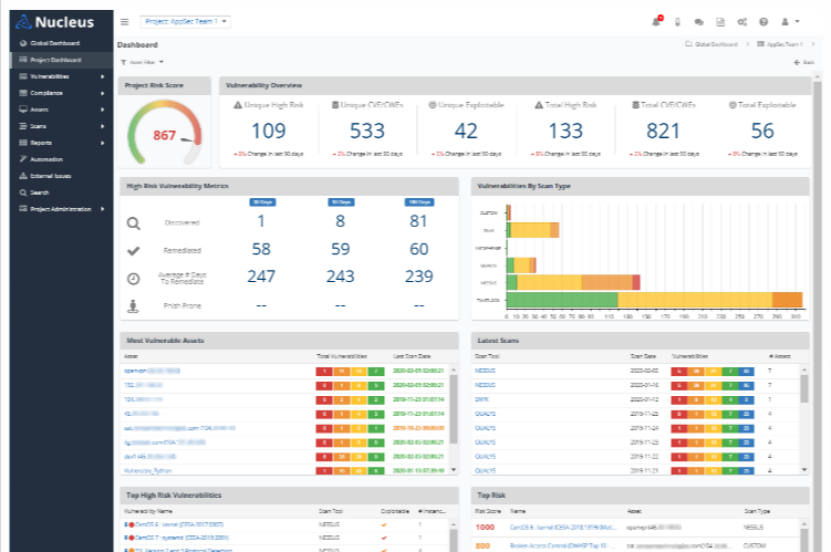The image size is (831, 552).
Task: Open the integrations gears icon
Action: (x=742, y=22)
